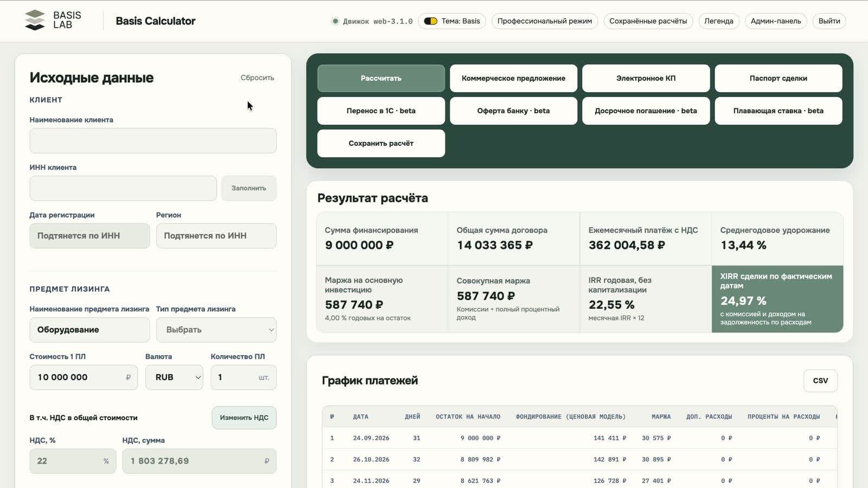Click Сохранить расчёт

381,143
